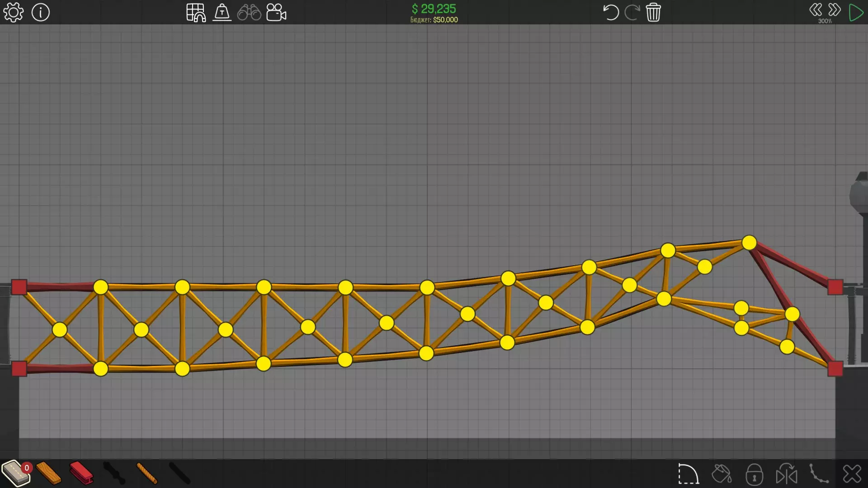The height and width of the screenshot is (488, 868).
Task: Select the red steel beam material
Action: click(81, 474)
